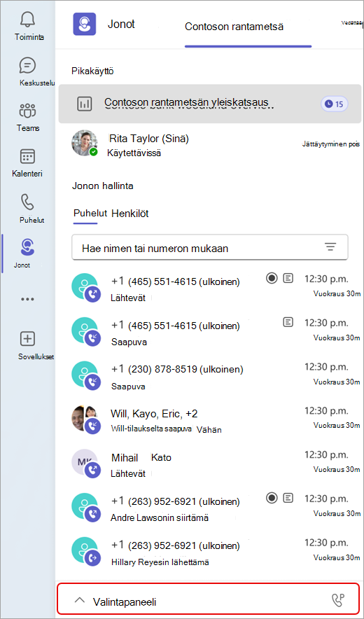Click the Valintapaneeli label
Viewport: 364px width, 619px height.
125,602
